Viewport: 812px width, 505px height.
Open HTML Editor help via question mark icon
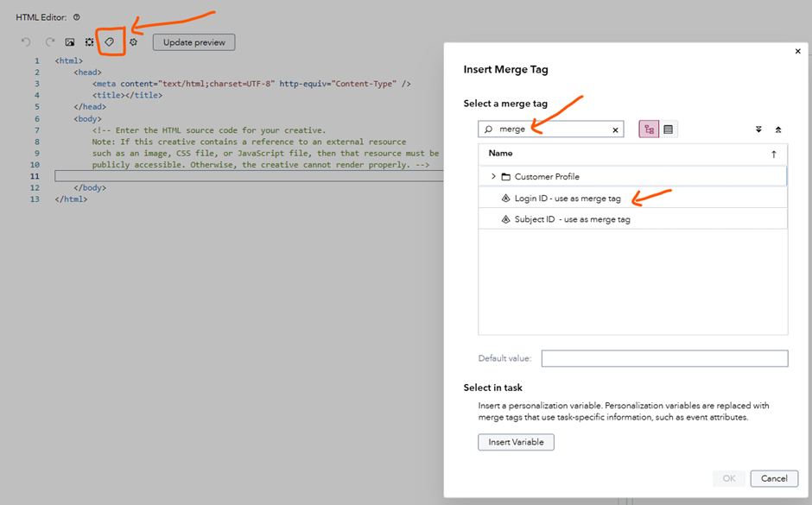pyautogui.click(x=77, y=16)
